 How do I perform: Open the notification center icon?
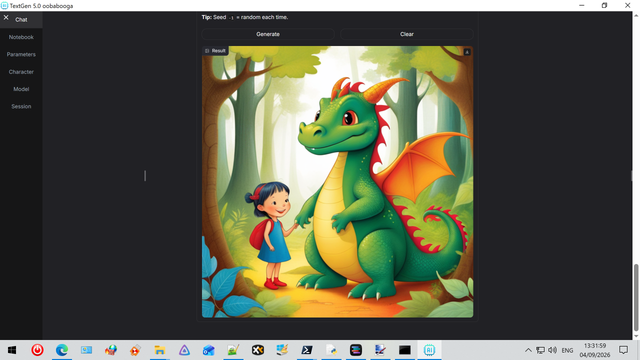pyautogui.click(x=623, y=350)
